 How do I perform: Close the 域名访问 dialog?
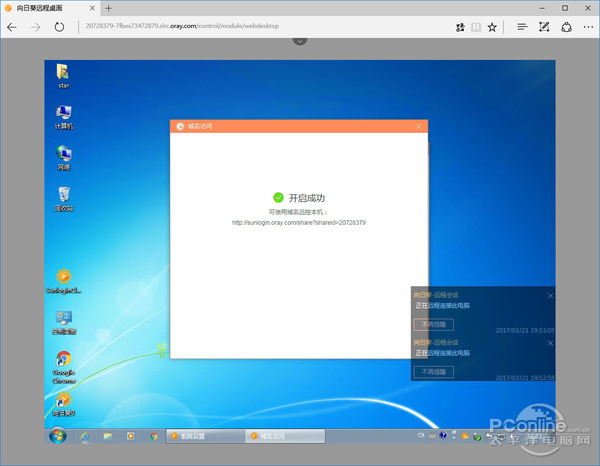click(419, 126)
